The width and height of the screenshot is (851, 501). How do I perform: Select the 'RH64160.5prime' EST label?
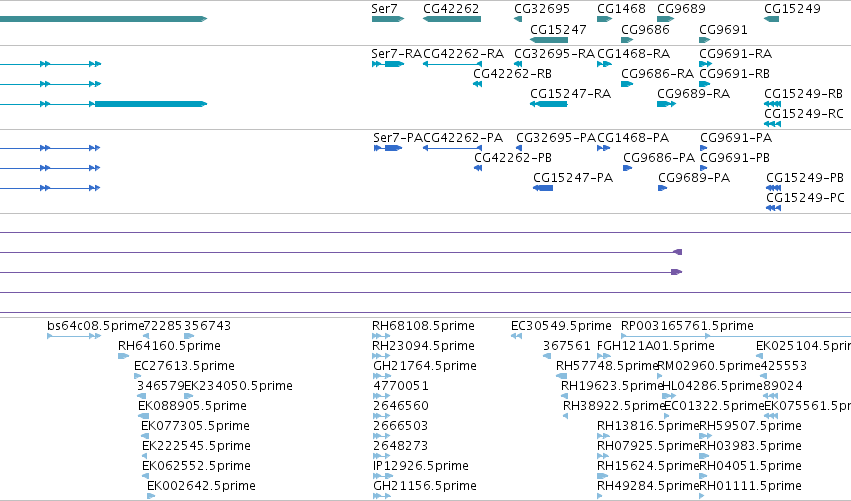point(169,346)
